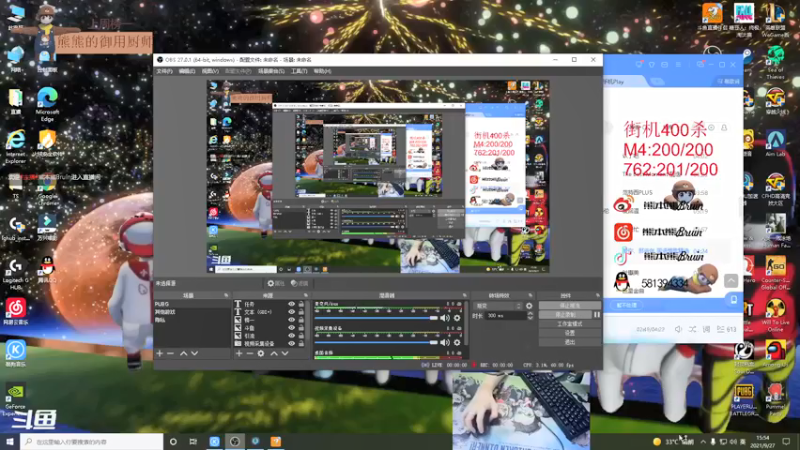Click 退出 button in OBS controls
Screen dimensions: 800x450
click(570, 342)
